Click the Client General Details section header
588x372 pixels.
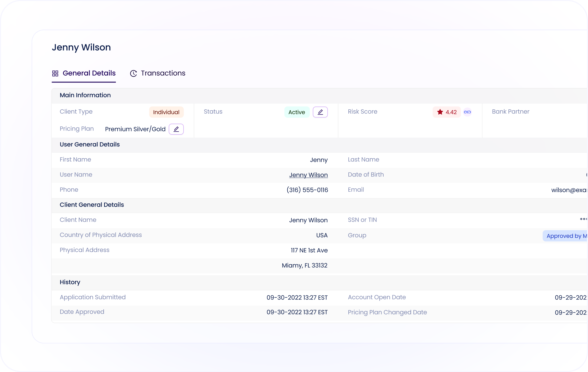pyautogui.click(x=92, y=205)
